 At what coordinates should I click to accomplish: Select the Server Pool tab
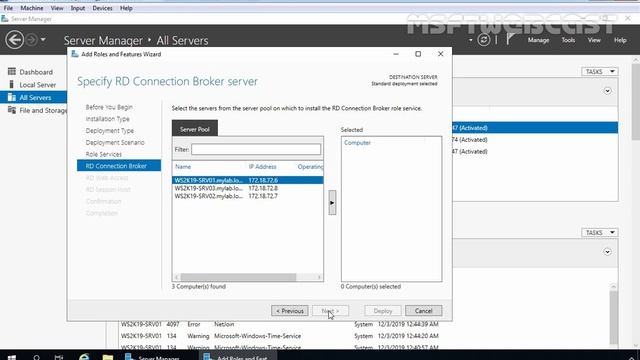click(195, 129)
